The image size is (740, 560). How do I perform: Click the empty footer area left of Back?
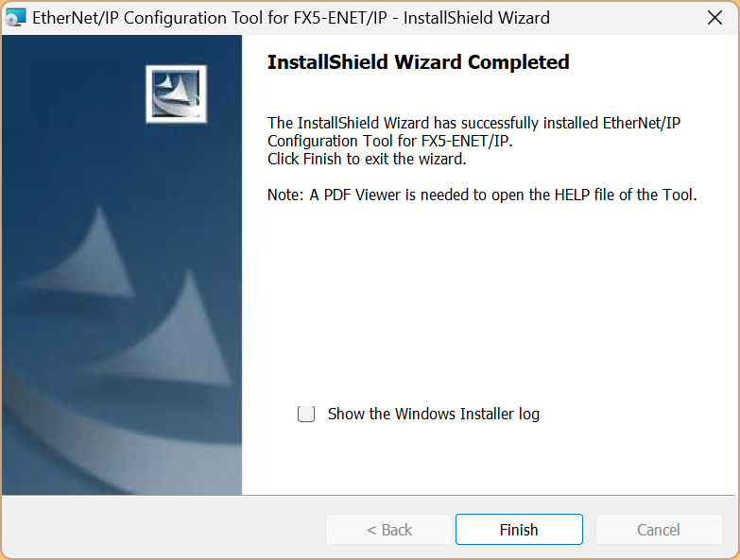tap(161, 529)
